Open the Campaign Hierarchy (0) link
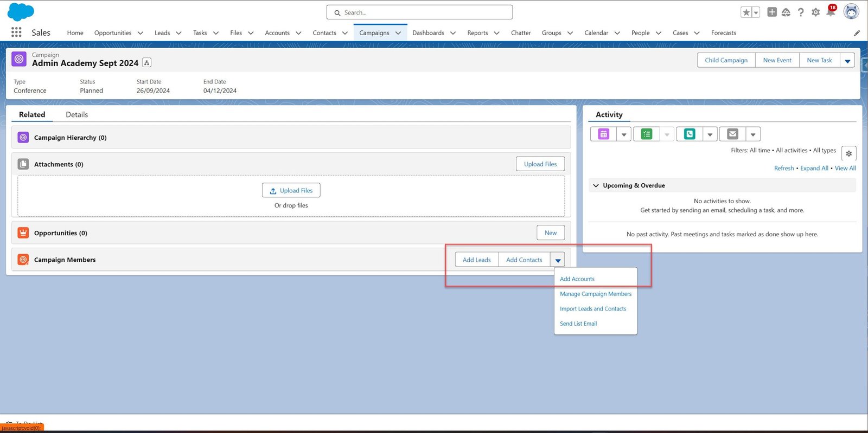This screenshot has width=868, height=433. (x=70, y=138)
